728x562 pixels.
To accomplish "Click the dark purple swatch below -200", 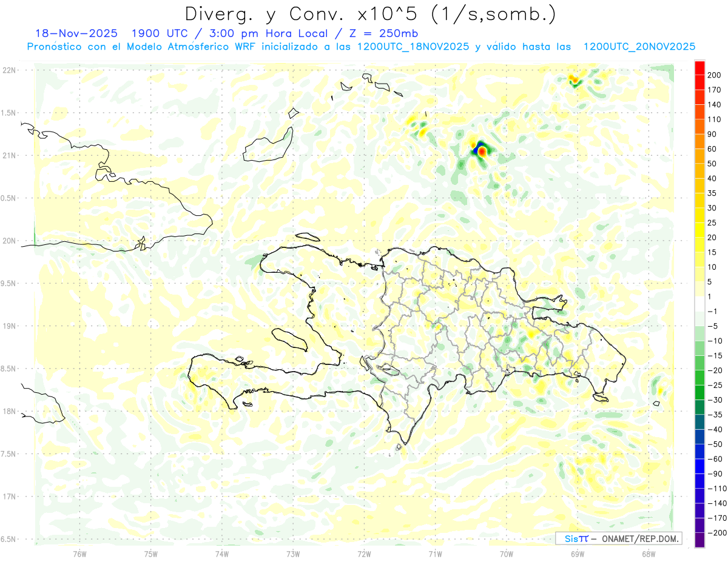I will pos(699,540).
